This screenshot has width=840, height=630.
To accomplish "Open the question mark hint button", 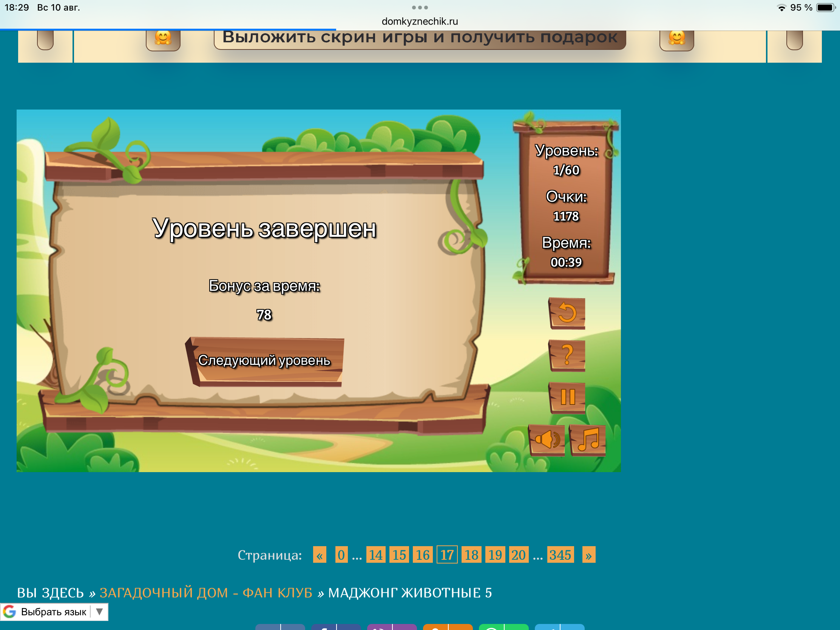I will (x=567, y=355).
